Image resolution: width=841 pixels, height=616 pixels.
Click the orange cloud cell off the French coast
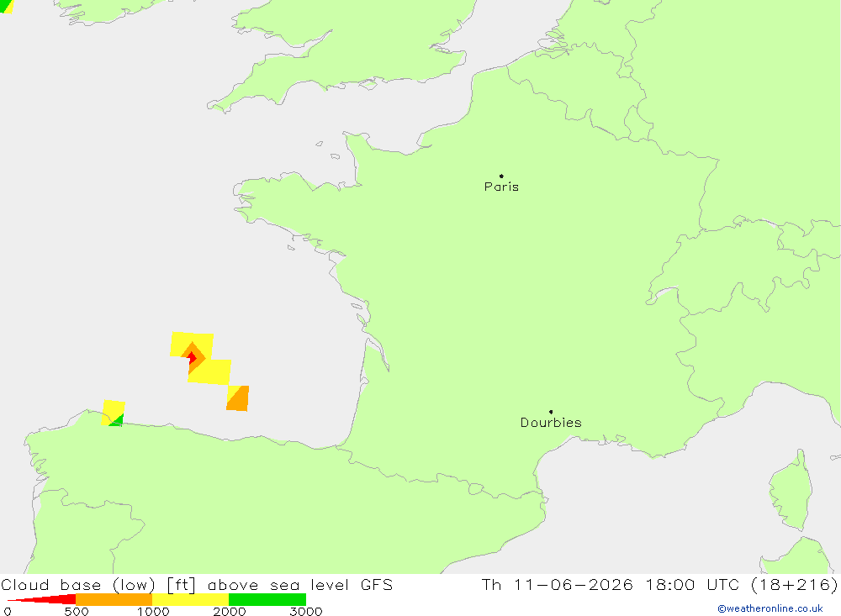238,398
